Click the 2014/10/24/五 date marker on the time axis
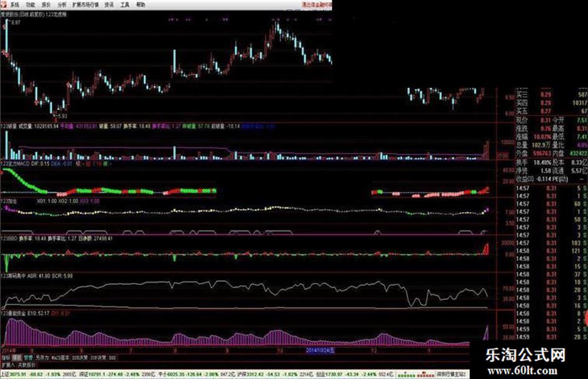Screen dimensions: 588x379 320,350
